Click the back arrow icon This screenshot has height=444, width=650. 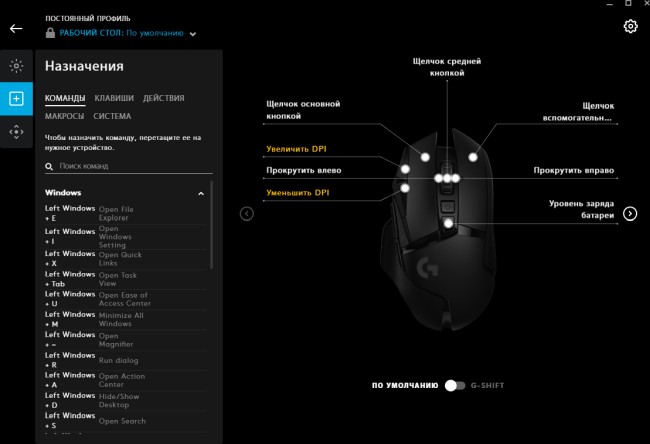[16, 28]
